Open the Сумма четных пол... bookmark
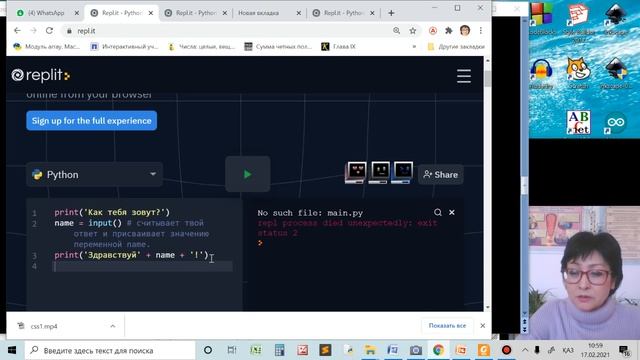Screen dimensions: 640x360 (x=278, y=47)
